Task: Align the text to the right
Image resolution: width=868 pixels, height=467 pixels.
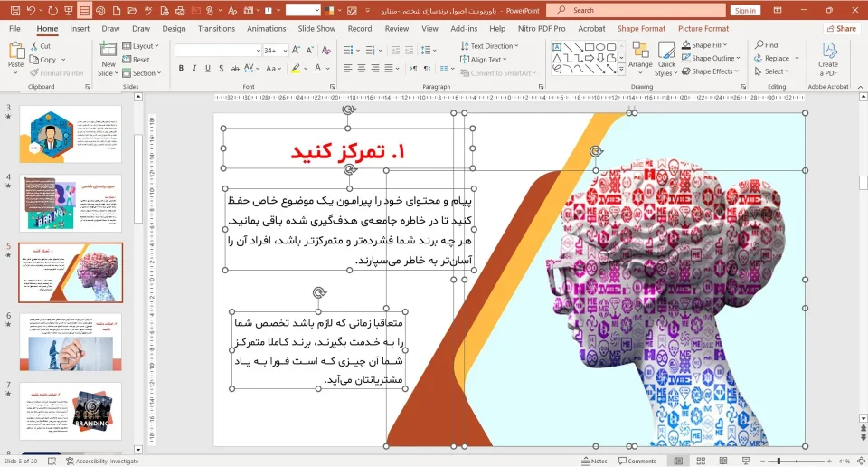Action: coord(375,69)
